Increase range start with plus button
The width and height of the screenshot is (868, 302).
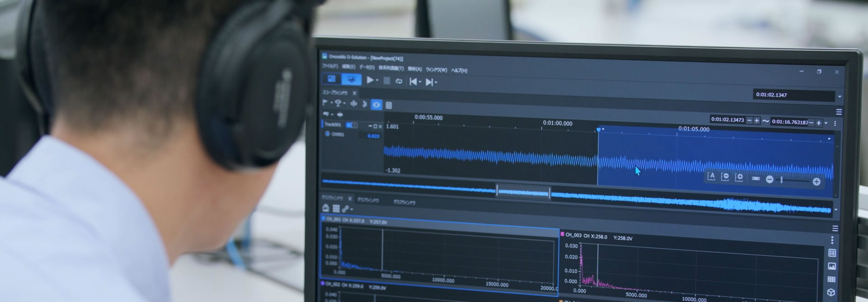(757, 120)
